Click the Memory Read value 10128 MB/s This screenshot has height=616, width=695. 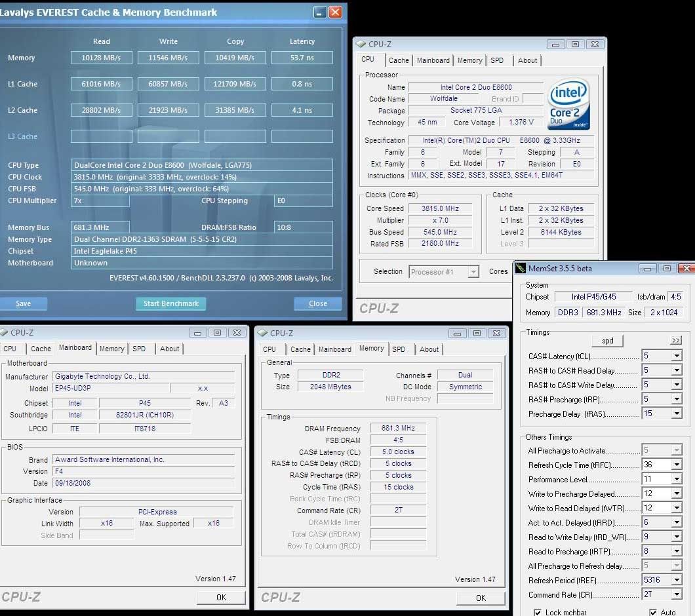coord(102,58)
